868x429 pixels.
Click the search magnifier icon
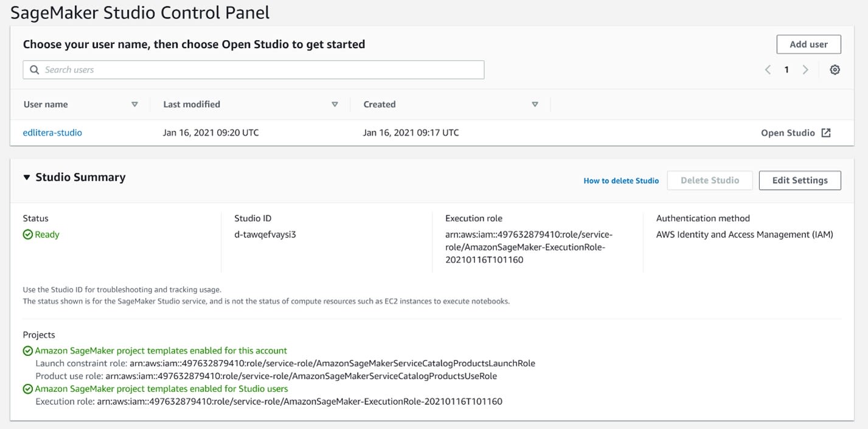click(x=34, y=70)
